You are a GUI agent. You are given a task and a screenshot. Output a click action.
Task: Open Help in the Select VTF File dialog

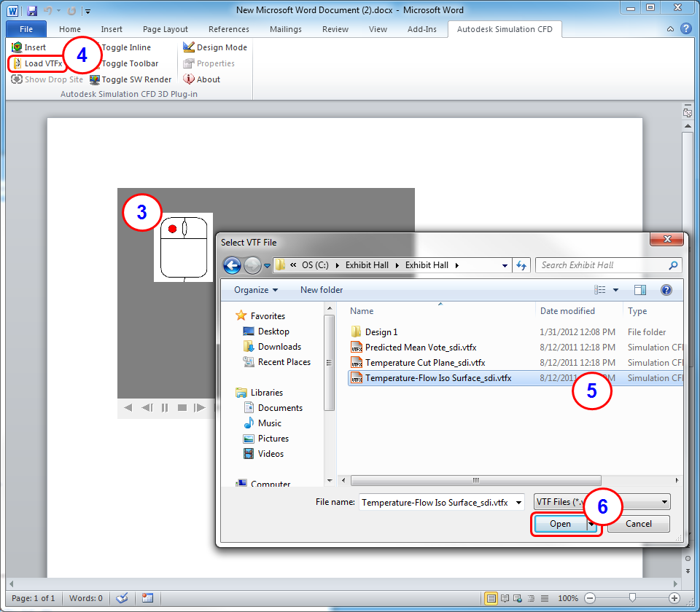[666, 289]
